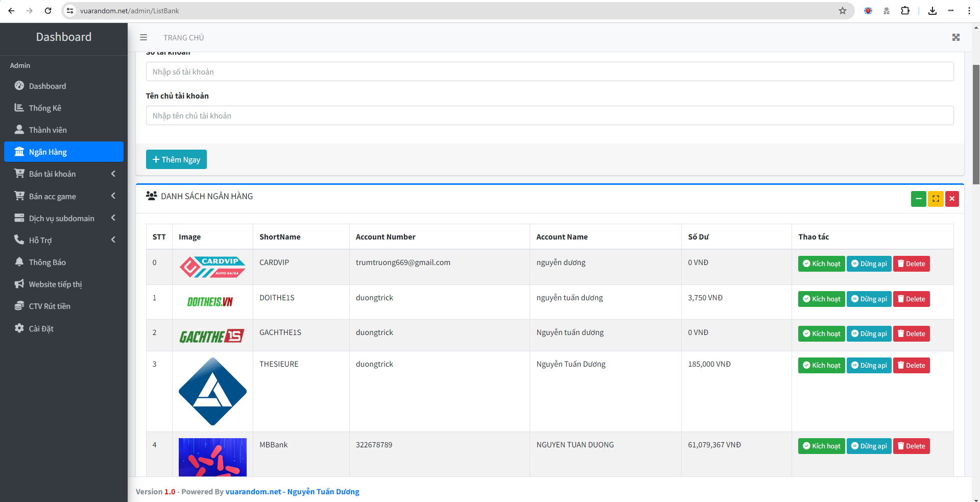Activate the CARDVIP bank with Kích hoạt
Image resolution: width=980 pixels, height=502 pixels.
coord(821,264)
